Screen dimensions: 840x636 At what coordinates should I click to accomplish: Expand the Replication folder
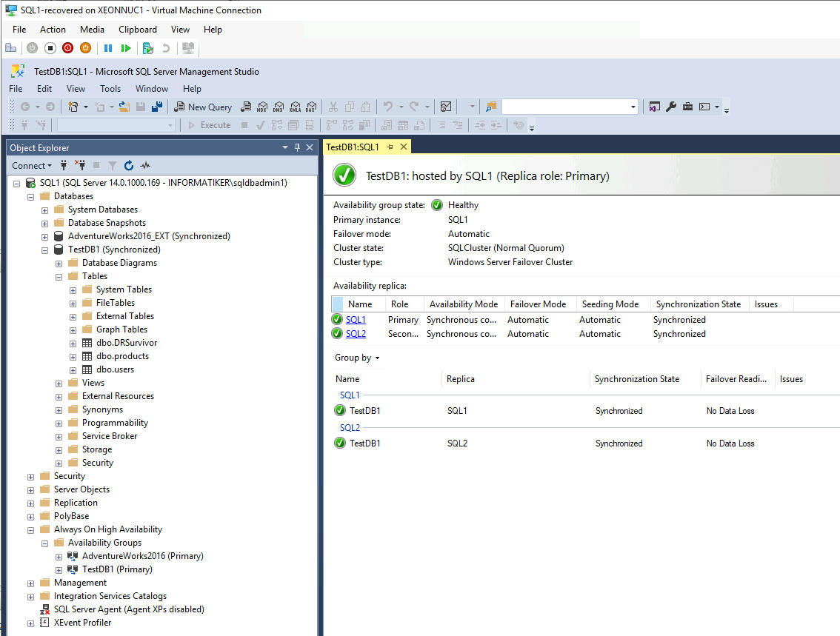(30, 503)
